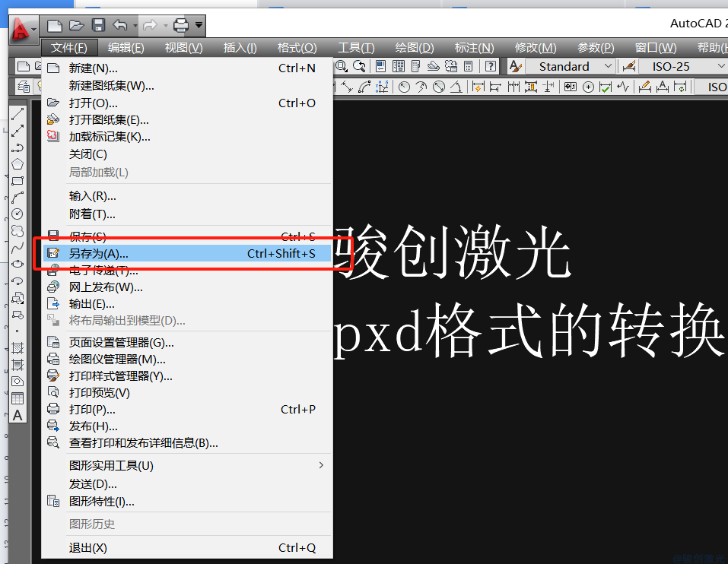Open the undo history dropdown arrow
The height and width of the screenshot is (564, 728).
[135, 26]
